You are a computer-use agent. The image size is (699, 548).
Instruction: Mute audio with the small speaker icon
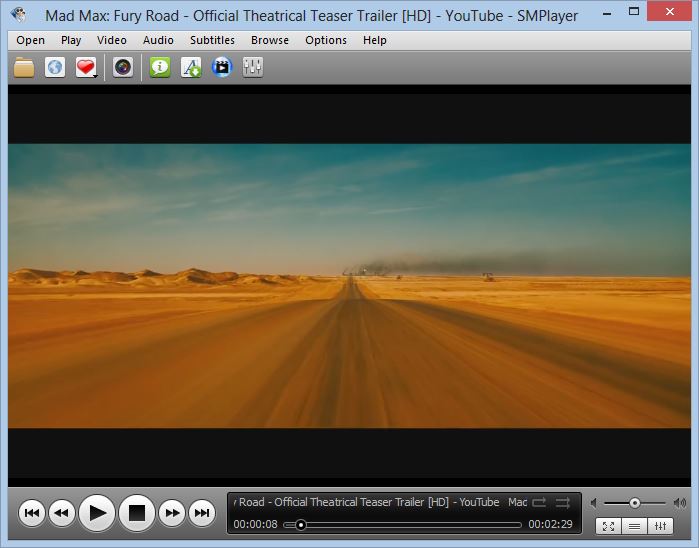click(593, 503)
